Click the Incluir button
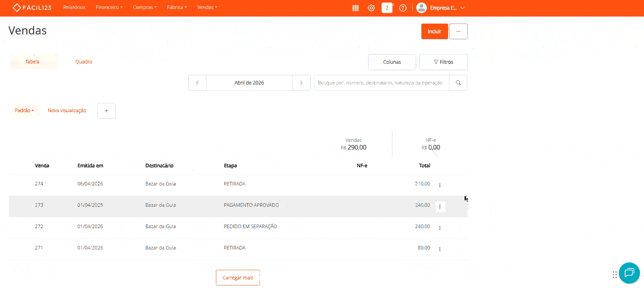The width and height of the screenshot is (644, 288). tap(434, 31)
